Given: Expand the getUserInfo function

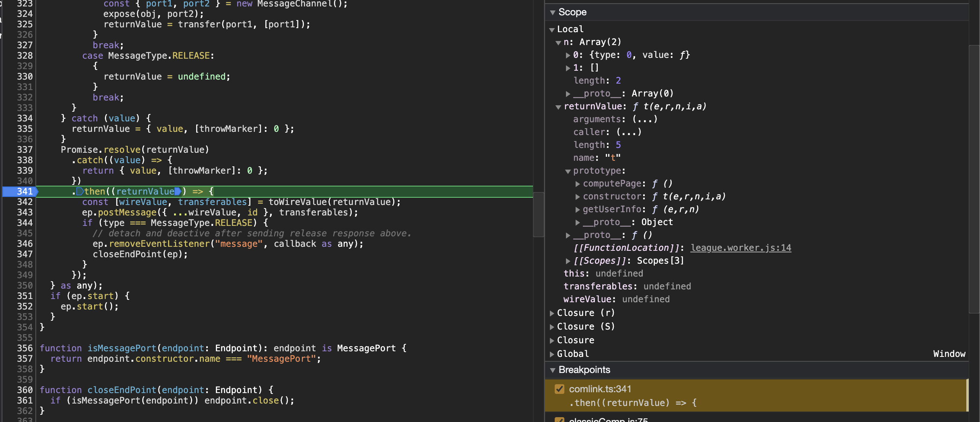Looking at the screenshot, I should (576, 209).
